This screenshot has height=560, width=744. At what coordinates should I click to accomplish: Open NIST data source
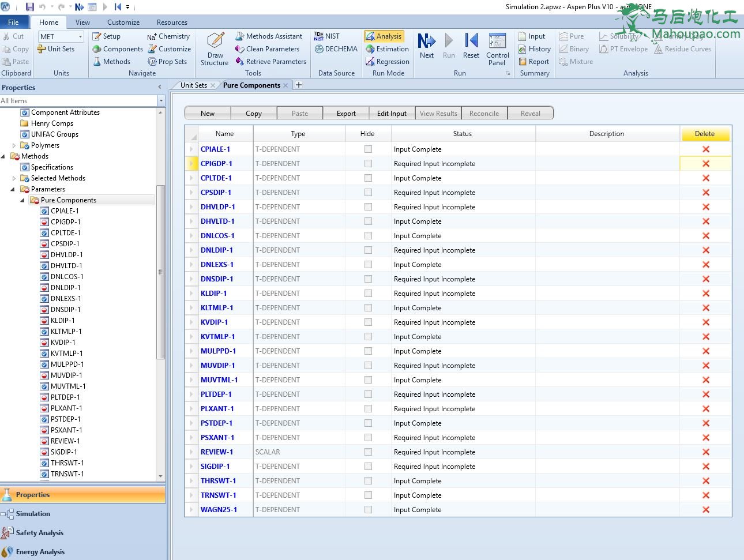[327, 36]
